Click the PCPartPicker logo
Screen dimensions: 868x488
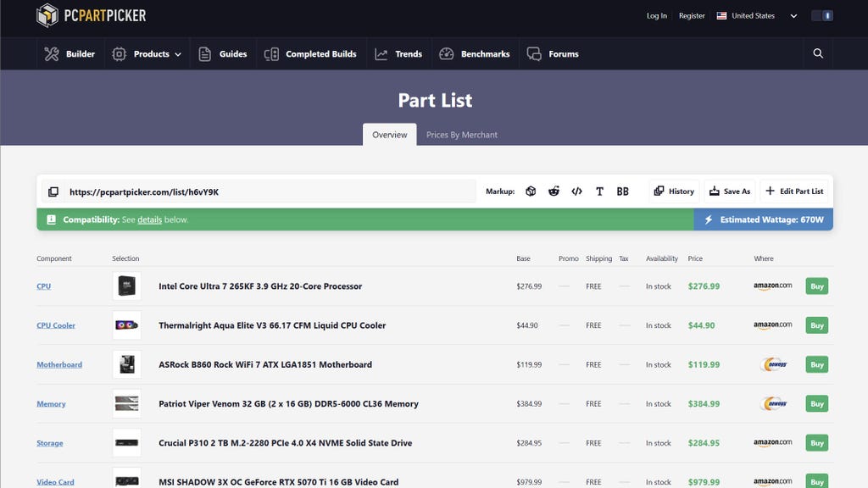pyautogui.click(x=92, y=15)
